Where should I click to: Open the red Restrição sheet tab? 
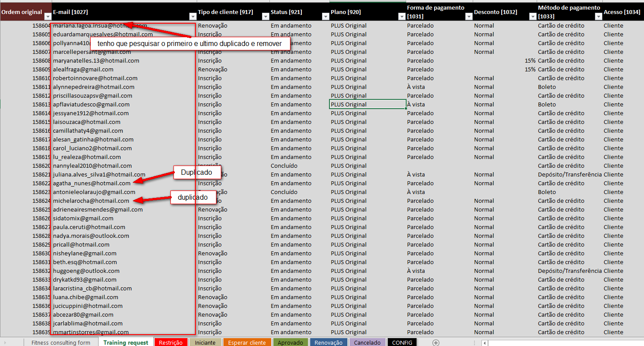[x=171, y=342]
